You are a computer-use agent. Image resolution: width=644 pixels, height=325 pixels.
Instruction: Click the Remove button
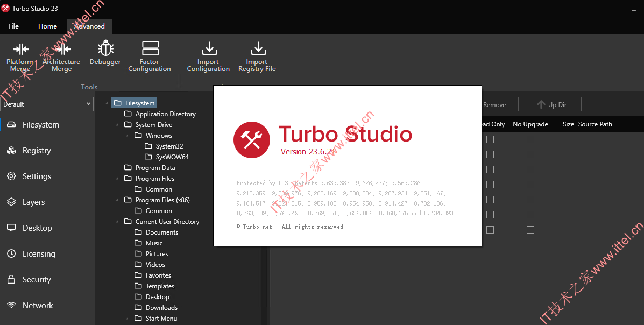pyautogui.click(x=500, y=104)
